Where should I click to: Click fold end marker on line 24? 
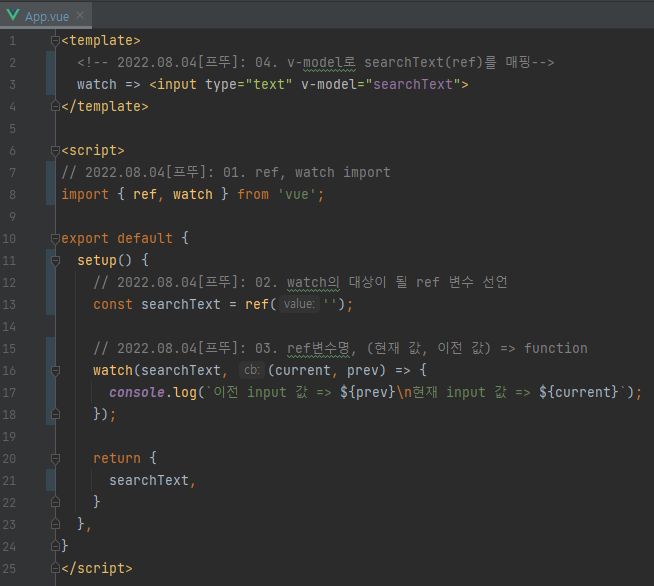(55, 546)
